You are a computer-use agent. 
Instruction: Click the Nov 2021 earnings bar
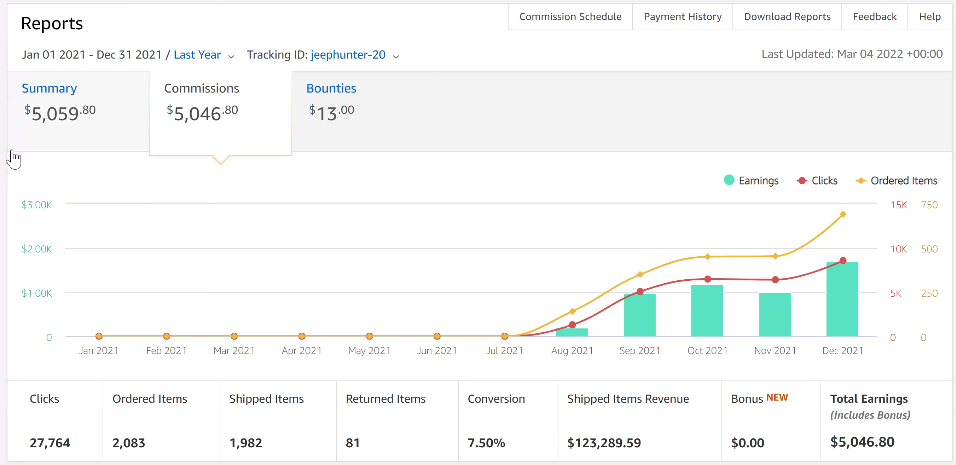pos(775,314)
